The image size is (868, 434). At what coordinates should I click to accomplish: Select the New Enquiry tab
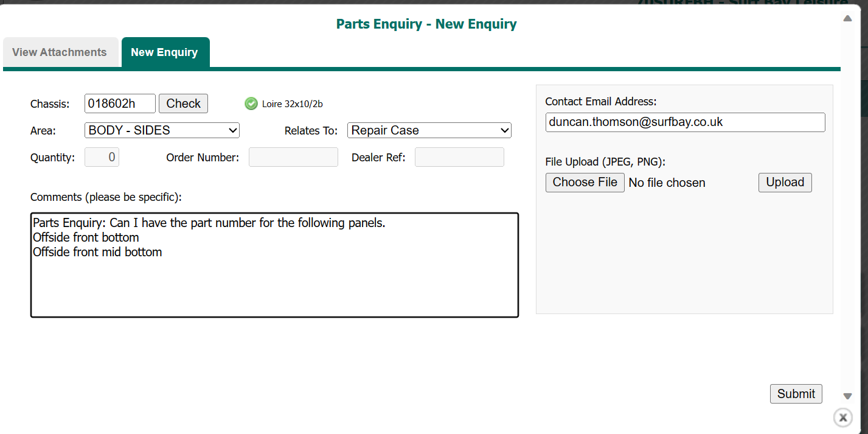coord(164,52)
